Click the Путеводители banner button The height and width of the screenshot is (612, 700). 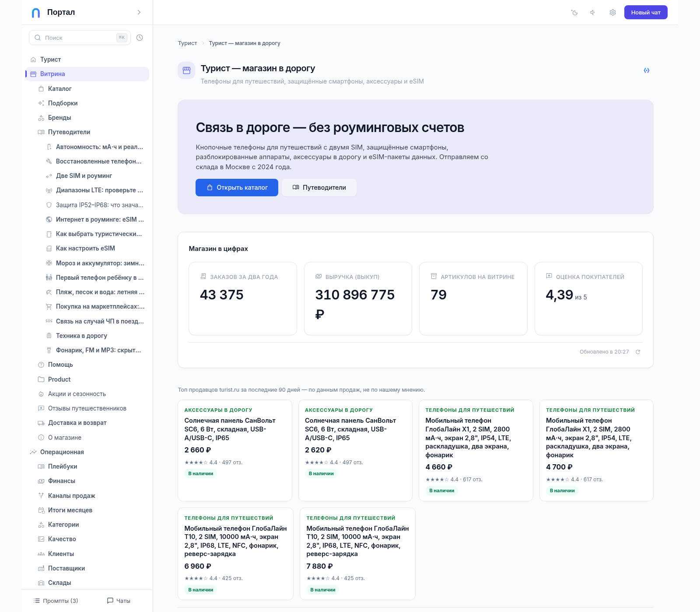tap(319, 188)
